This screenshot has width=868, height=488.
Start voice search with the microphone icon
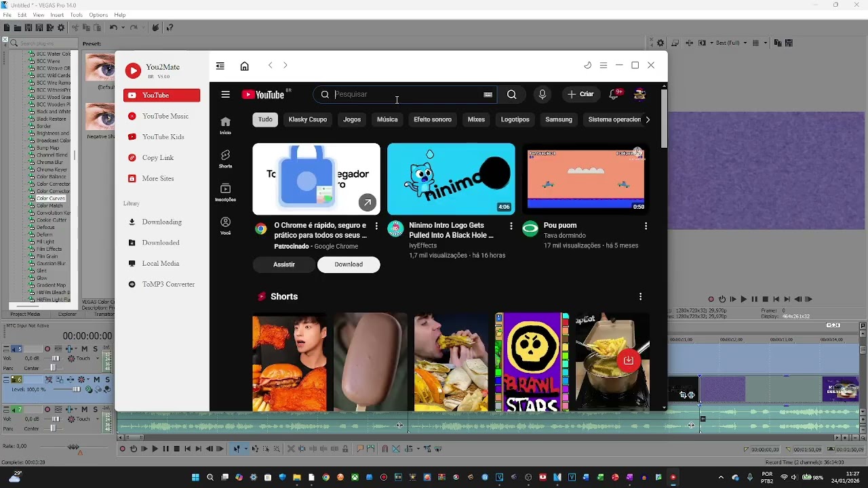point(542,95)
